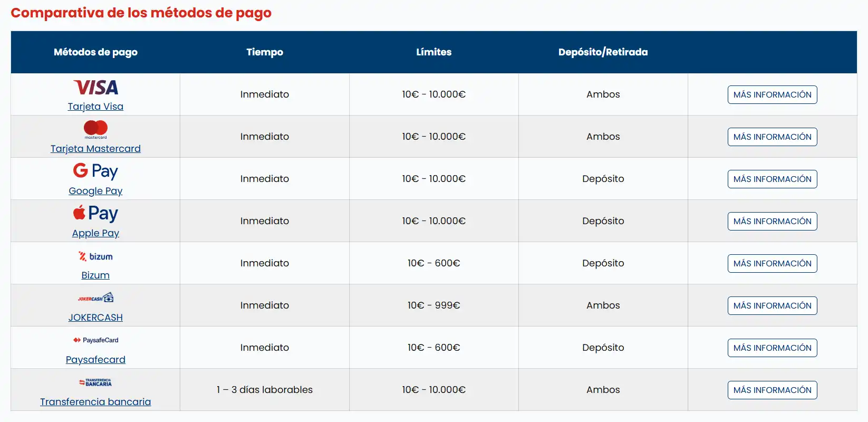
Task: Show Más Información for Paysafecard
Action: (773, 348)
